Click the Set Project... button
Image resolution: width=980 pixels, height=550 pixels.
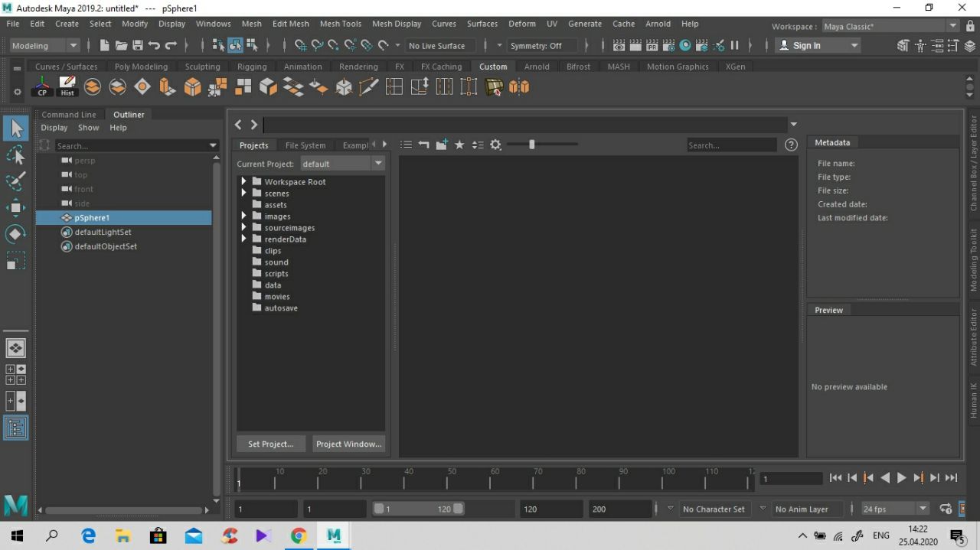(270, 444)
